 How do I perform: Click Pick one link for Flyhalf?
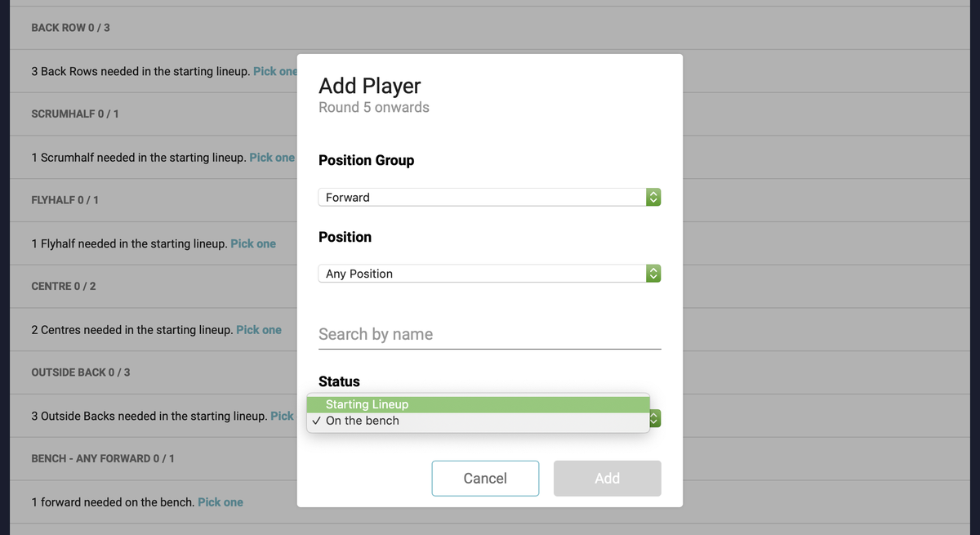pyautogui.click(x=253, y=243)
